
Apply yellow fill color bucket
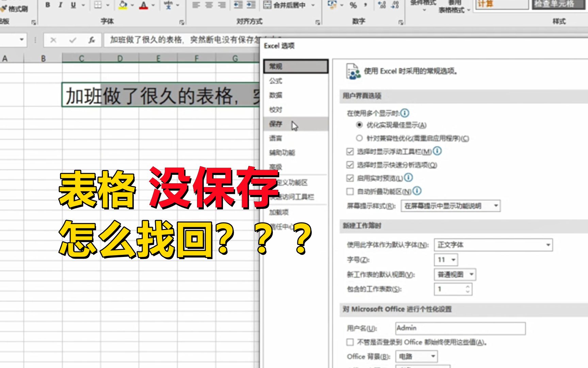coord(123,5)
